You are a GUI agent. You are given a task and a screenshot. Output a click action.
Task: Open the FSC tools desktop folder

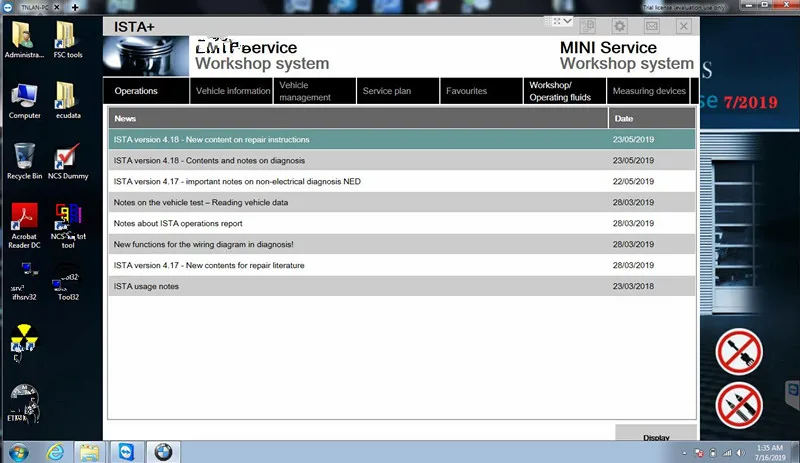click(68, 40)
